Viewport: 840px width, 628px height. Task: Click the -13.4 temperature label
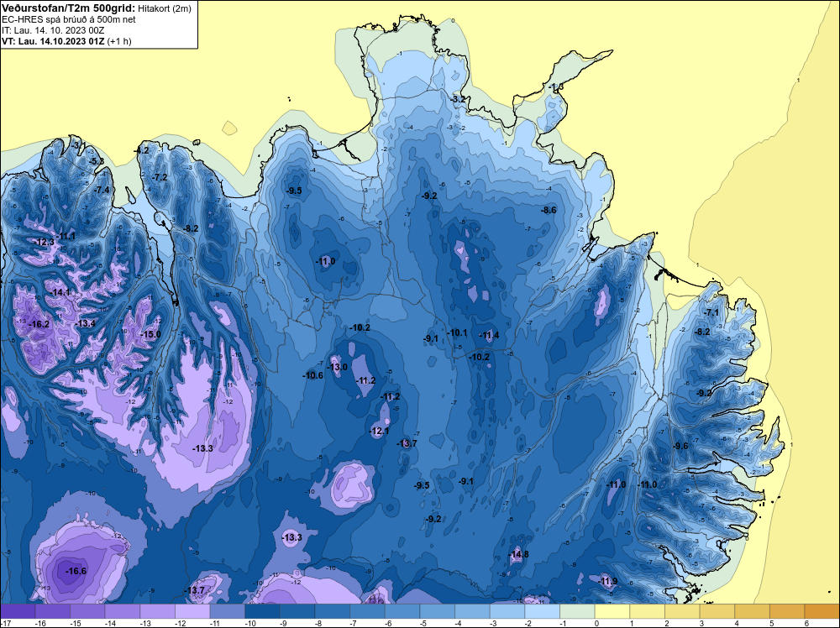click(x=85, y=324)
